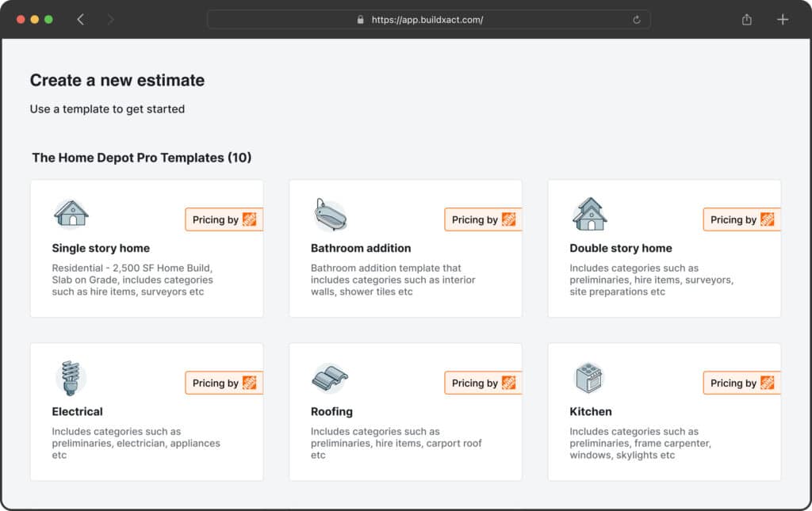
Task: Click the padlock icon in address bar
Action: (x=360, y=20)
